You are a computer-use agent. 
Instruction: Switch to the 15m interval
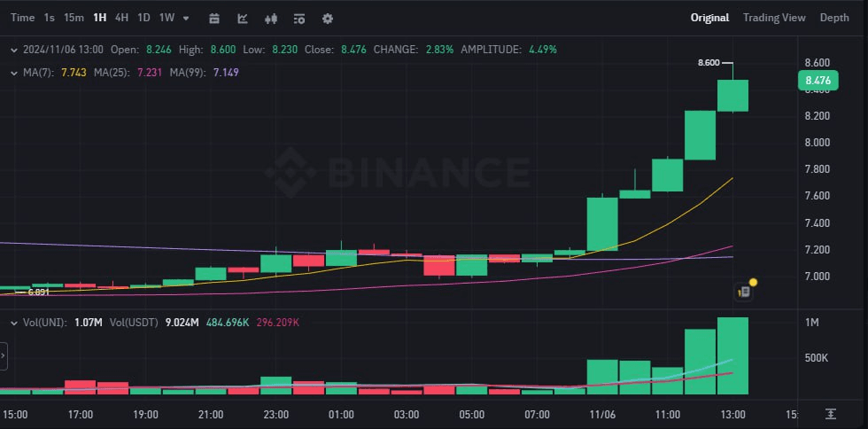74,18
